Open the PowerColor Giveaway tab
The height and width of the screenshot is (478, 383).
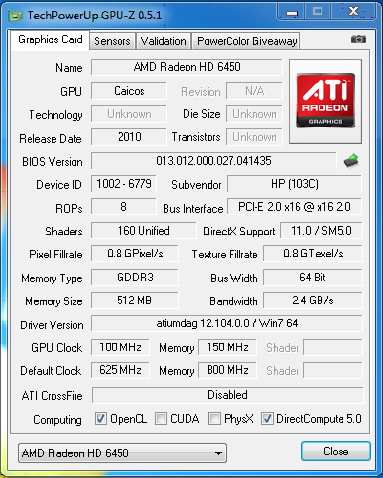pyautogui.click(x=247, y=41)
